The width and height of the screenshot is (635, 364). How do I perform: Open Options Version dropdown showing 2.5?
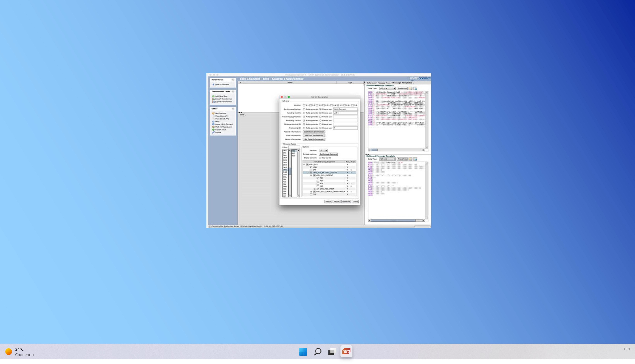(323, 151)
